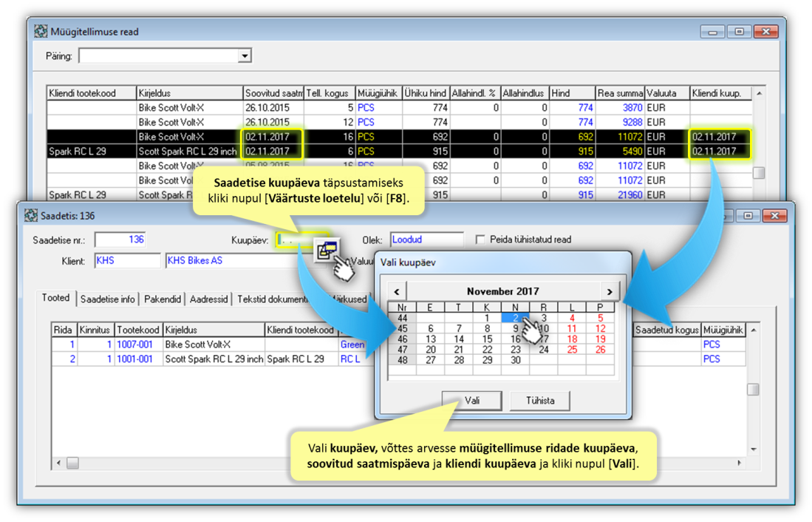Viewport: 812px width, 522px height.
Task: Toggle the Peida tühistatud read checkbox
Action: pos(480,240)
